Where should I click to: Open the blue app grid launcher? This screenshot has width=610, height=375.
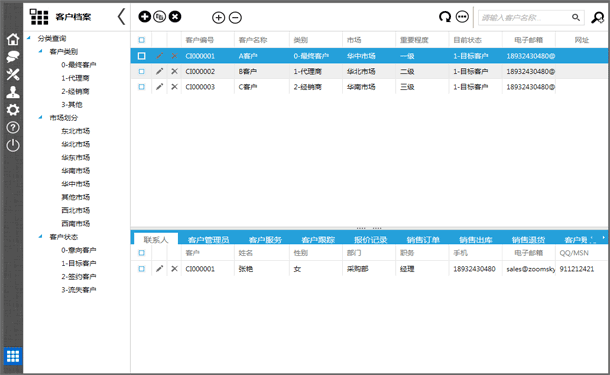coord(13,356)
